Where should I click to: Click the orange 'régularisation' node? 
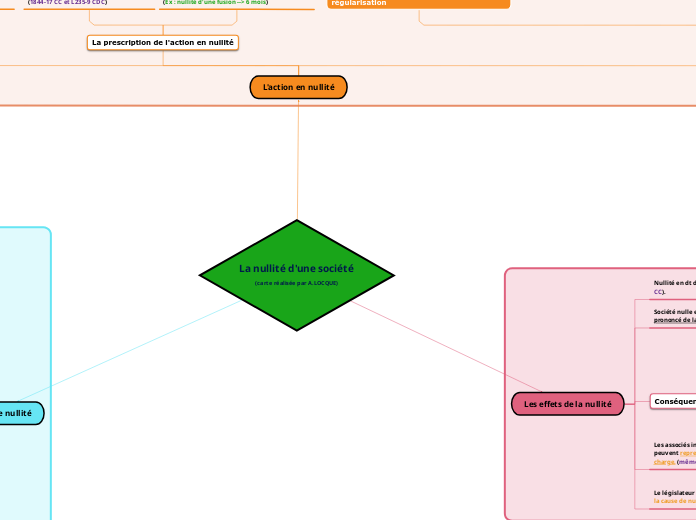[x=419, y=4]
